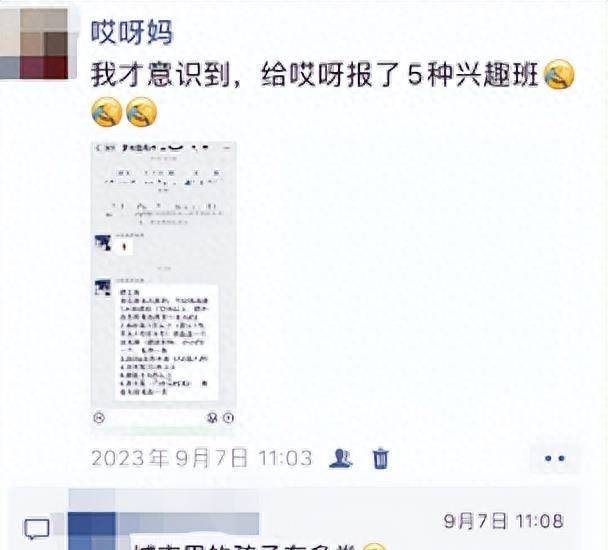Click the voice input icon in the chat screenshot
This screenshot has height=550, width=608.
coord(100,418)
